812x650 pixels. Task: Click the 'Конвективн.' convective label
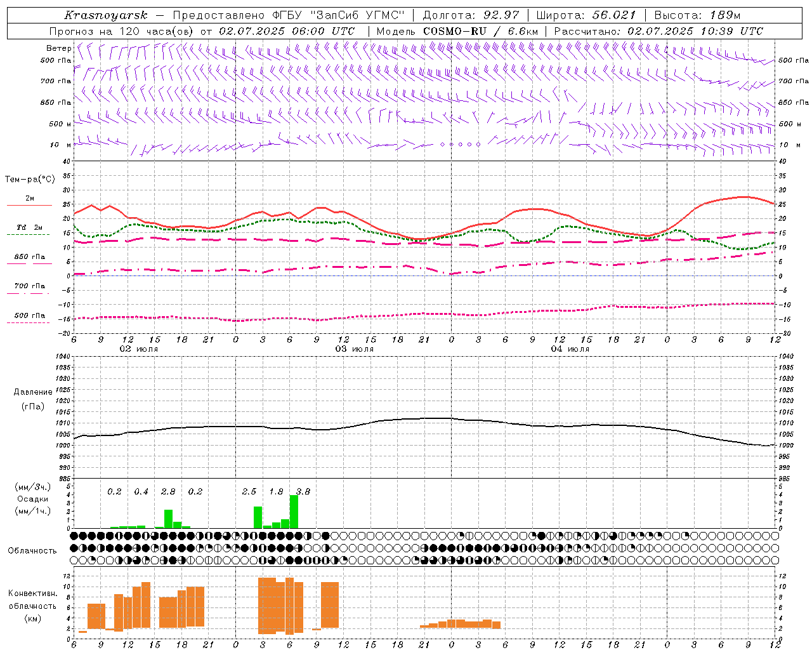tap(33, 594)
